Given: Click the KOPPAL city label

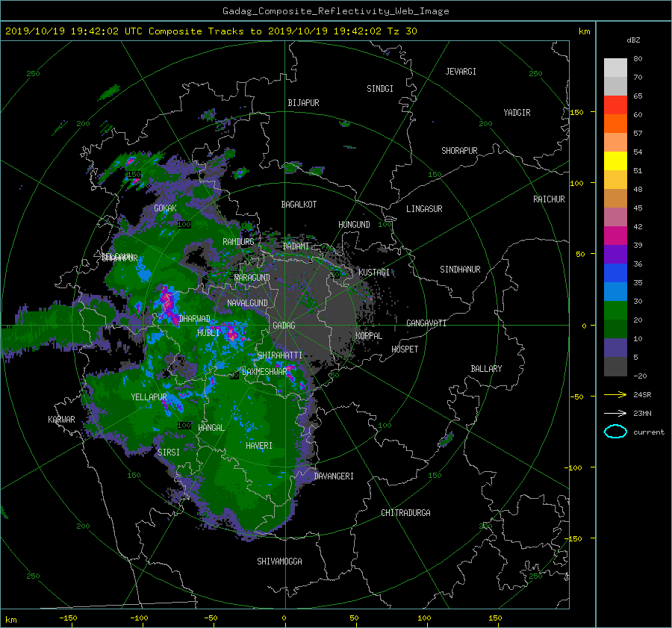Looking at the screenshot, I should click(x=369, y=335).
